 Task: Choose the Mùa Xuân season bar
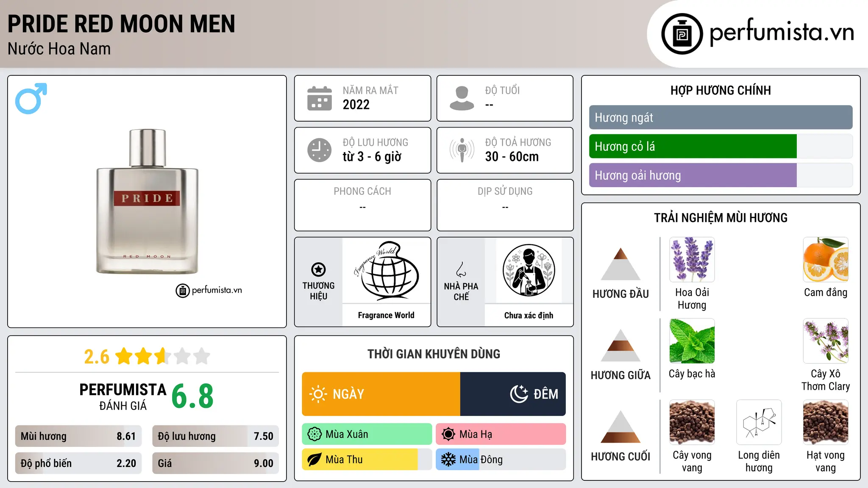point(367,434)
